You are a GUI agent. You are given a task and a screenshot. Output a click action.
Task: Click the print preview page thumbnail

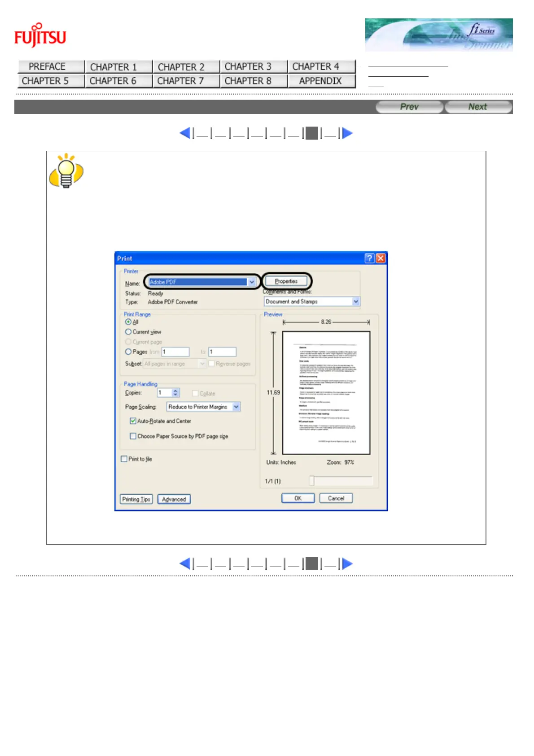[x=326, y=393]
